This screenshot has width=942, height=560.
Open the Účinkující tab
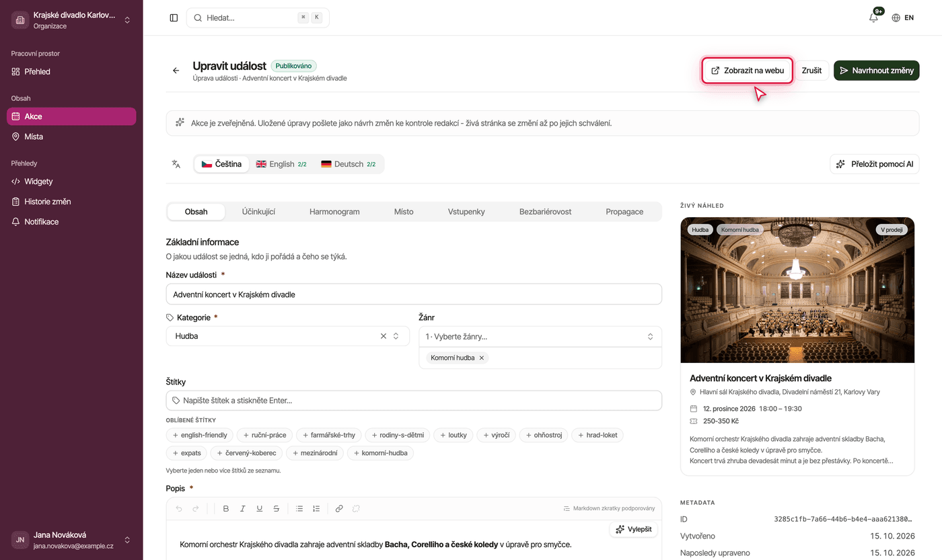click(258, 212)
